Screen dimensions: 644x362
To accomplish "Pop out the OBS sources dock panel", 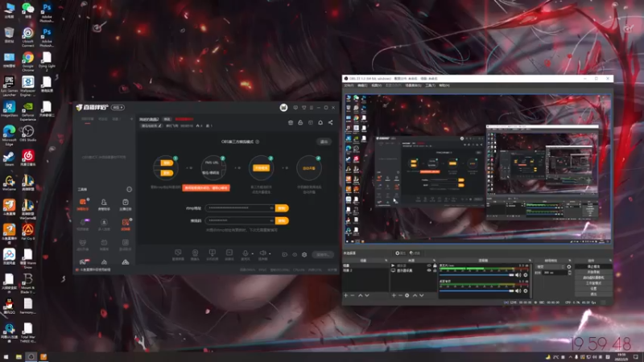I will (x=434, y=261).
